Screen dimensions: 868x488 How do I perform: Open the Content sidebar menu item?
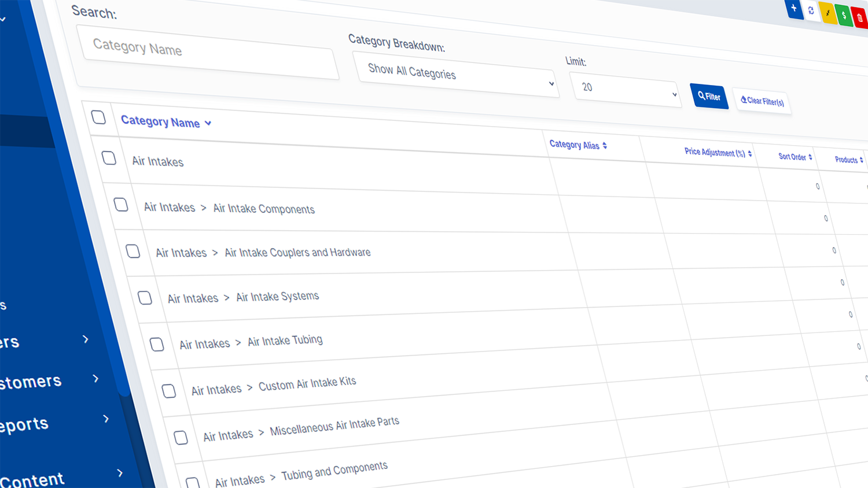point(32,480)
